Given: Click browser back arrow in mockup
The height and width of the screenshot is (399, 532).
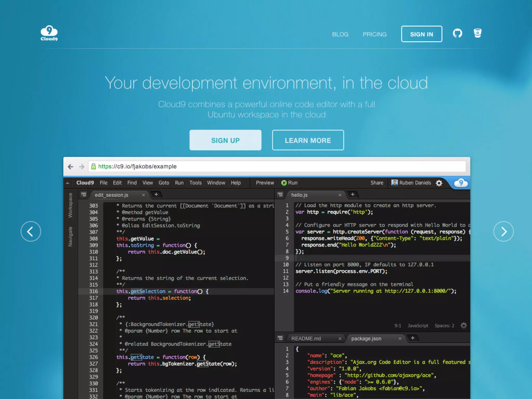Looking at the screenshot, I should coord(70,167).
